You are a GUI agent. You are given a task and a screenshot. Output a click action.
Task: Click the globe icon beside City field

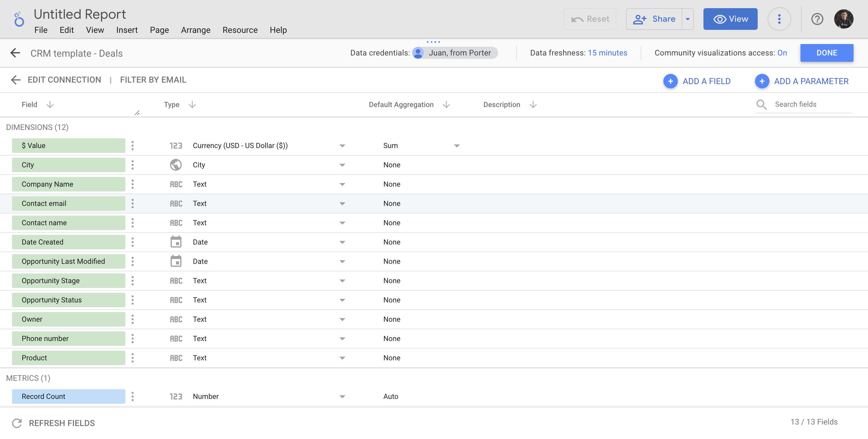[x=175, y=165]
